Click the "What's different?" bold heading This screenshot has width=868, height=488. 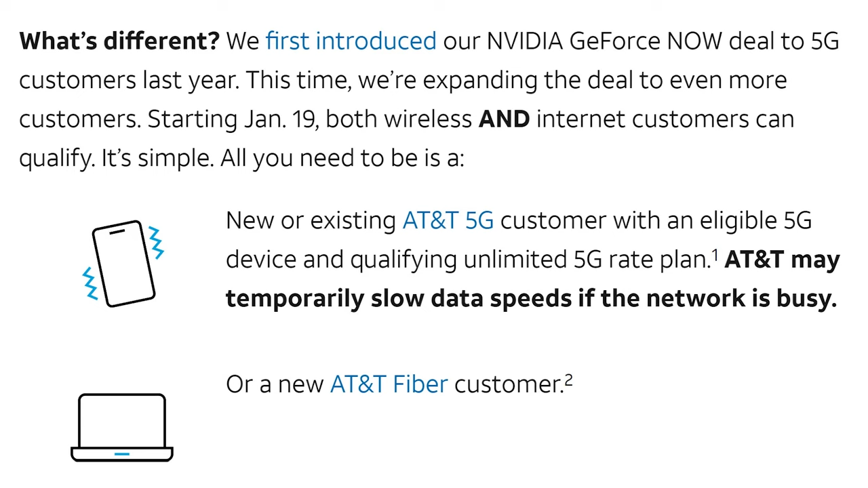[119, 41]
